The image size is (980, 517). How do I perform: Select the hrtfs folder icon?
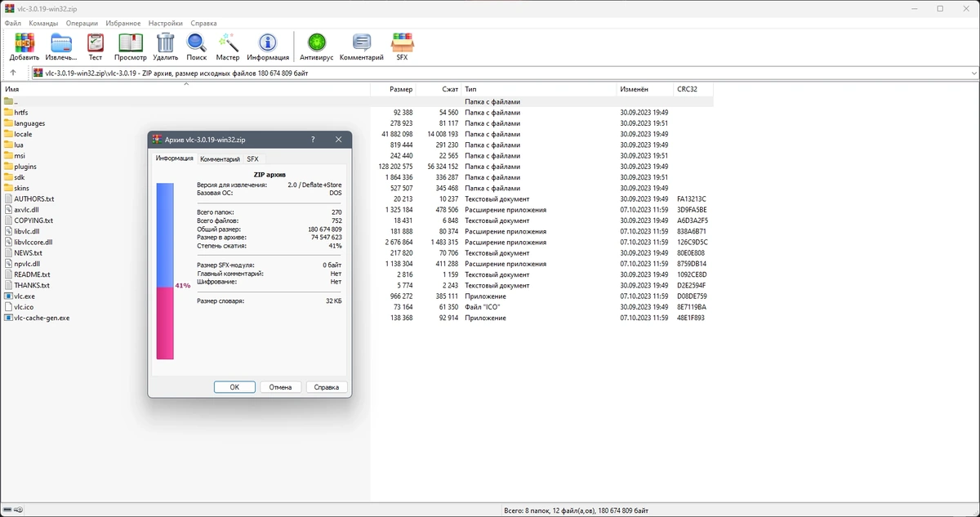click(x=8, y=113)
